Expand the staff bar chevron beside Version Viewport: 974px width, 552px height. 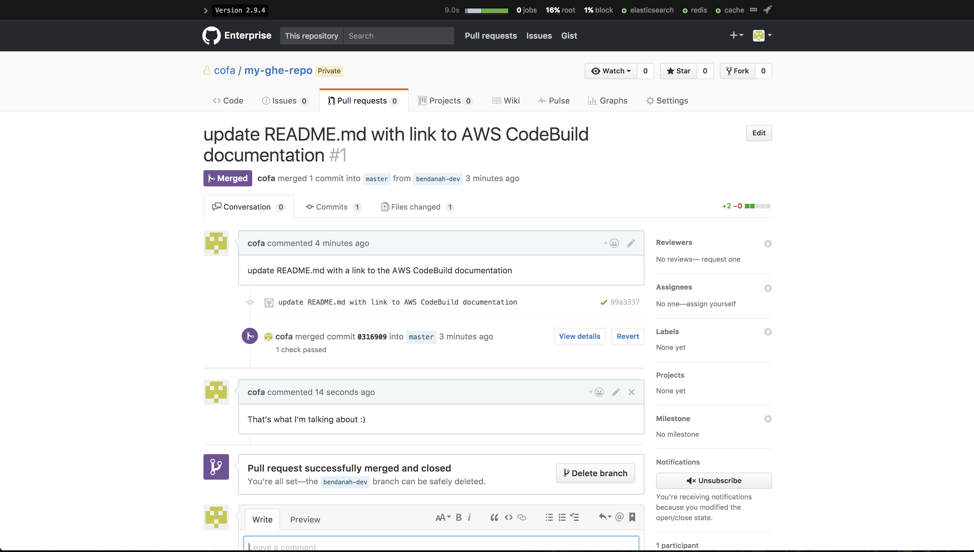[x=206, y=11]
